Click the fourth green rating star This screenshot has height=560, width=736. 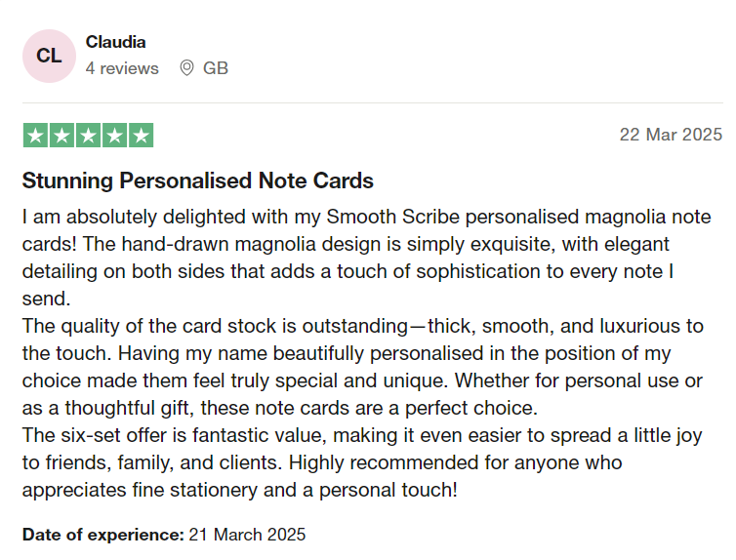tap(114, 136)
